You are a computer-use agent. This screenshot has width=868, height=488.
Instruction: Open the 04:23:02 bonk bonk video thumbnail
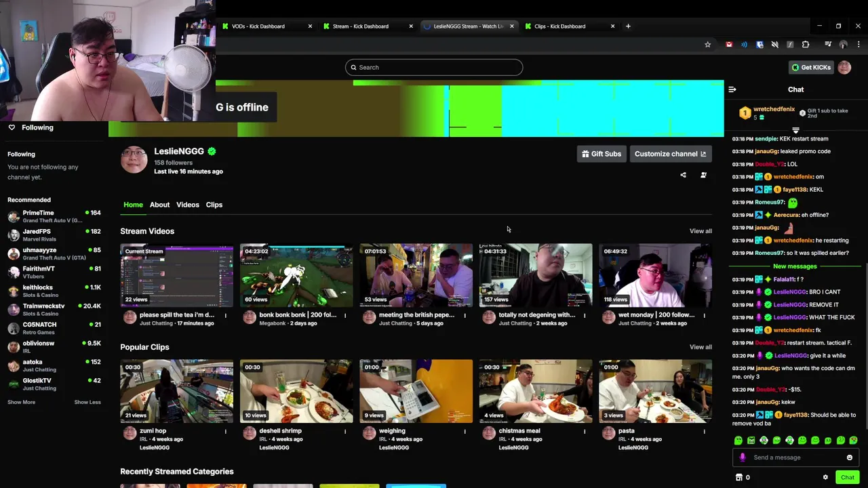pos(296,275)
